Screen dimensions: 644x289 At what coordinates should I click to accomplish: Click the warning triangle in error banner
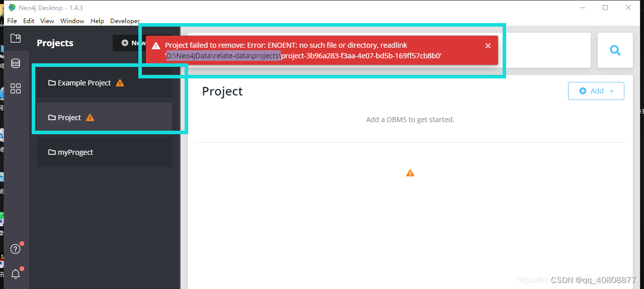point(156,46)
